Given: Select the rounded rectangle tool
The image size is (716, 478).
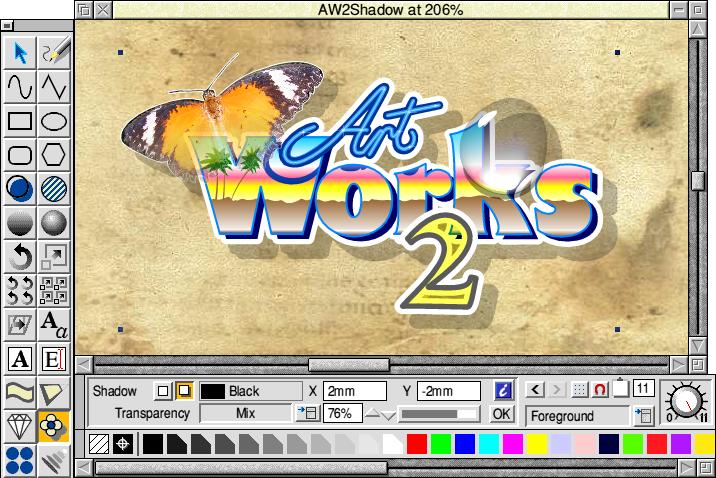Looking at the screenshot, I should (20, 155).
